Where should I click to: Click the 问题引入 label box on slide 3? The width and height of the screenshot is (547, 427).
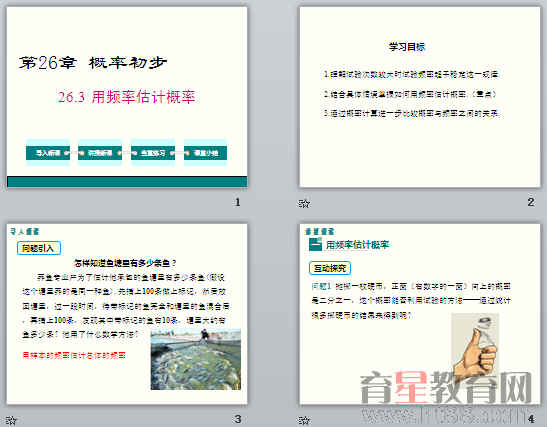[x=39, y=248]
